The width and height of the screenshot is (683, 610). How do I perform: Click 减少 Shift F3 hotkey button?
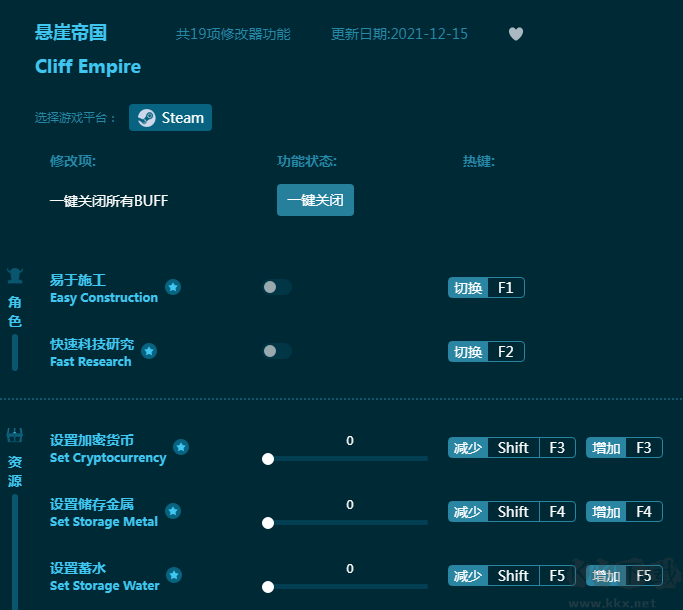point(512,447)
